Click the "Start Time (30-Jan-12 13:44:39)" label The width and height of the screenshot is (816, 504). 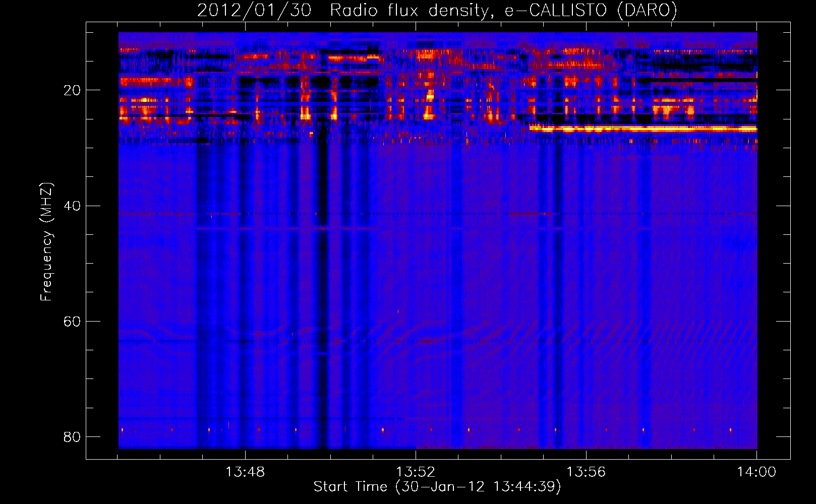(x=437, y=487)
